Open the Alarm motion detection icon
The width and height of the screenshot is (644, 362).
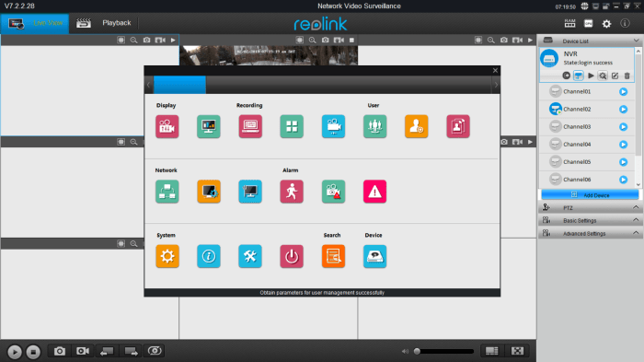coord(292,192)
